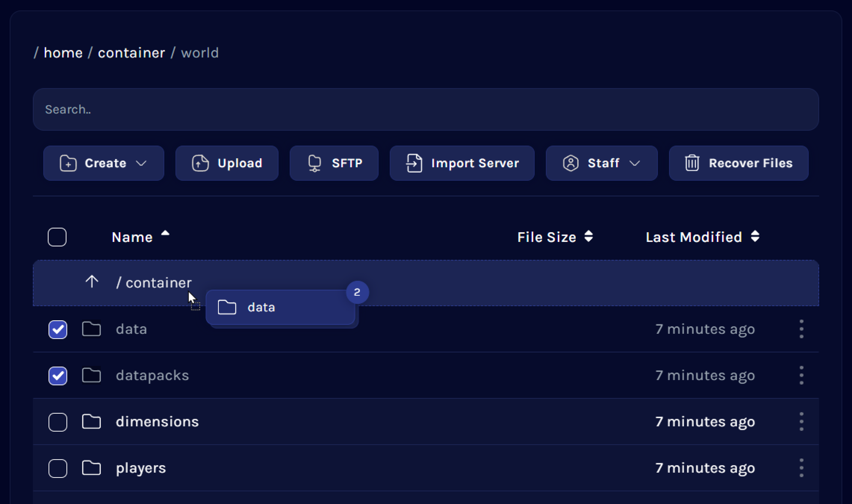Click the Staff person icon
The image size is (852, 504).
[571, 163]
